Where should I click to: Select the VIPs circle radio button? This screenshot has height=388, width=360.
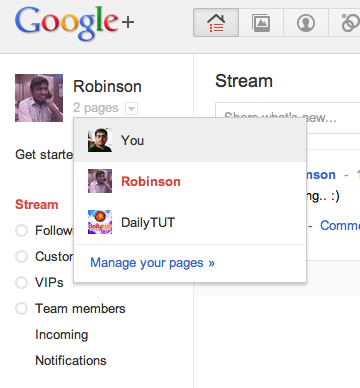21,282
